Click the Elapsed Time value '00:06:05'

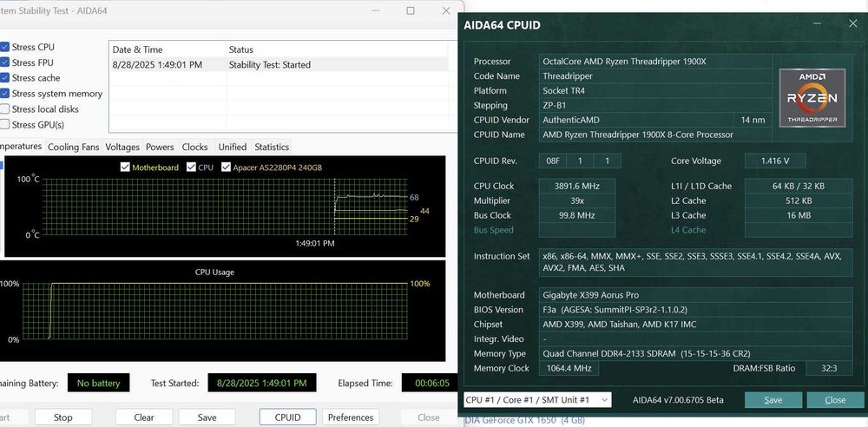431,383
